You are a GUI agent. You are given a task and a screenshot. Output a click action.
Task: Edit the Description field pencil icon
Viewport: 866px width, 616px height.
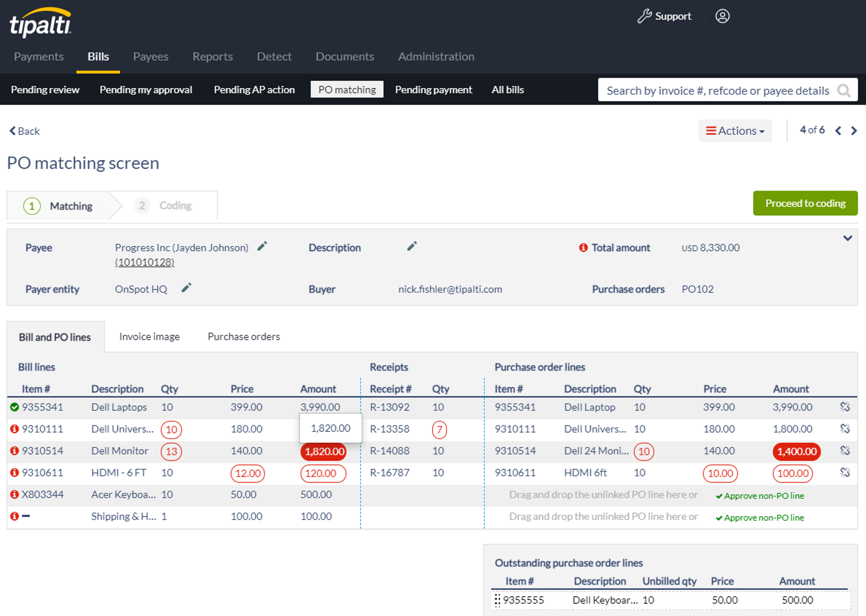point(412,246)
